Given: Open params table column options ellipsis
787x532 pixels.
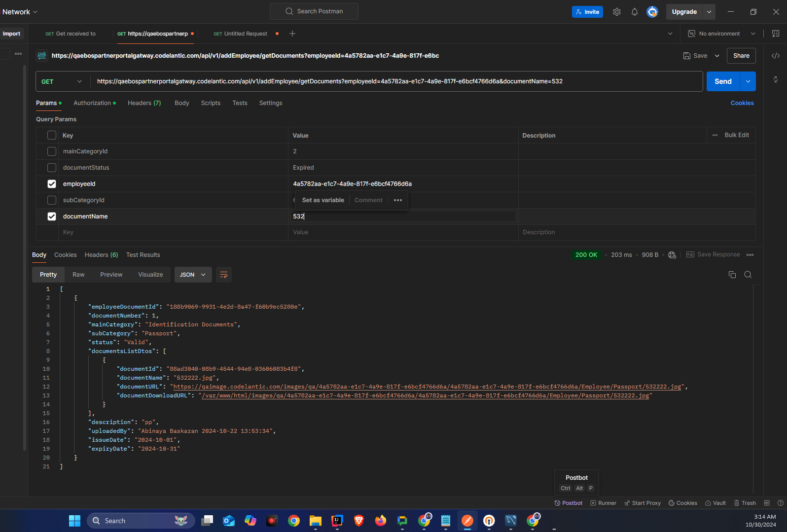Looking at the screenshot, I should [715, 135].
